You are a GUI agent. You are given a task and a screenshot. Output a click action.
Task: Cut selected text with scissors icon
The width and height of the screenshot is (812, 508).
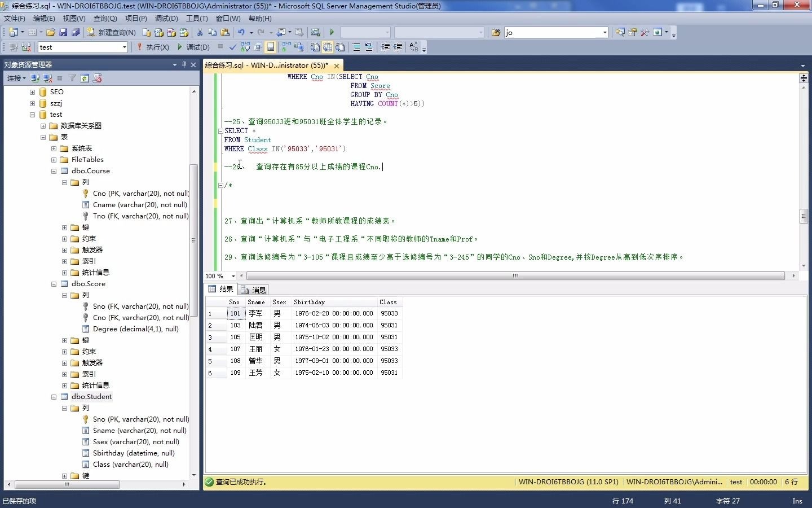pyautogui.click(x=200, y=33)
